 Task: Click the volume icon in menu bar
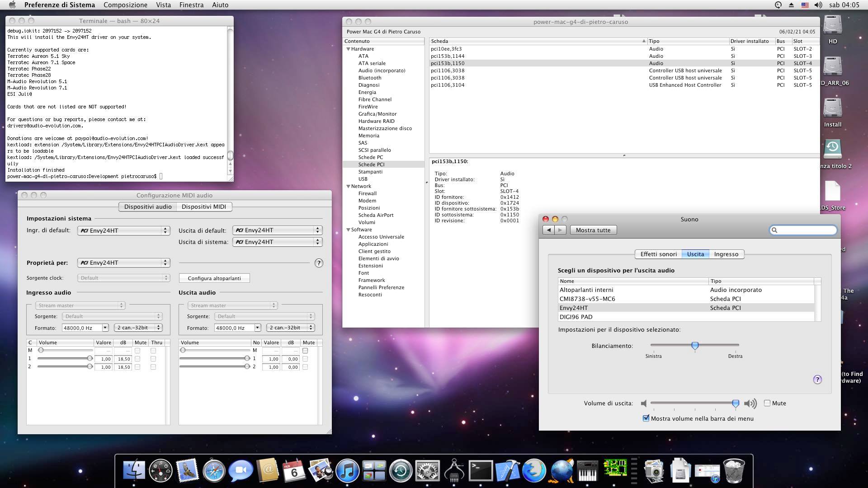pos(818,5)
